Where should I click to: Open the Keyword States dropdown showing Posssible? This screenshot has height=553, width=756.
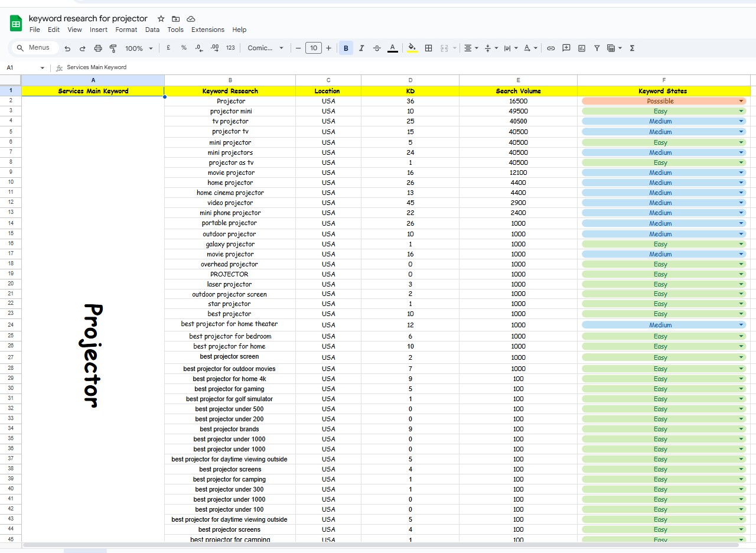click(x=741, y=101)
